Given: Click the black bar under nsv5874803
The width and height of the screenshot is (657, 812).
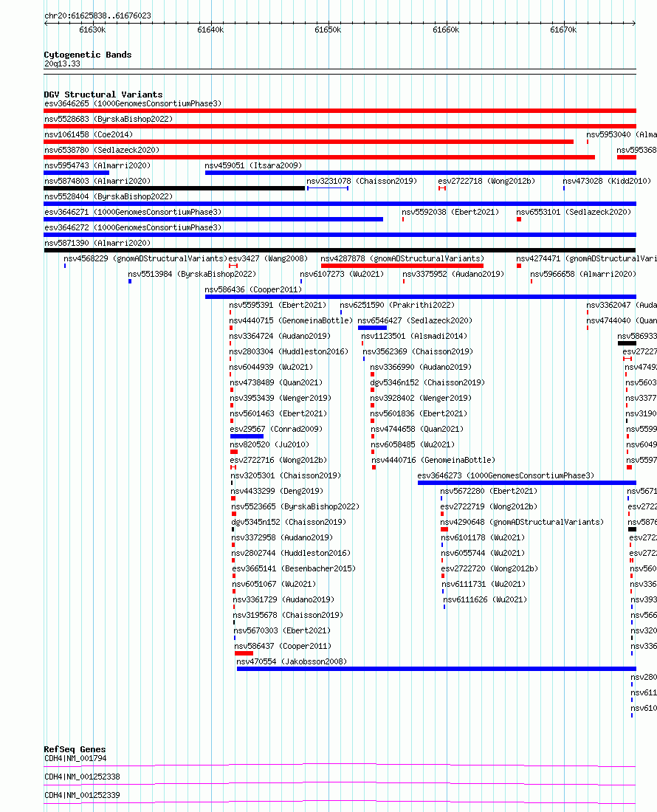Looking at the screenshot, I should [174, 188].
